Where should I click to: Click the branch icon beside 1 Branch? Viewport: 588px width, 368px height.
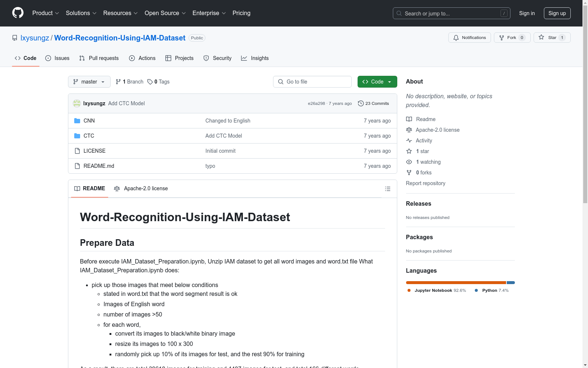118,82
